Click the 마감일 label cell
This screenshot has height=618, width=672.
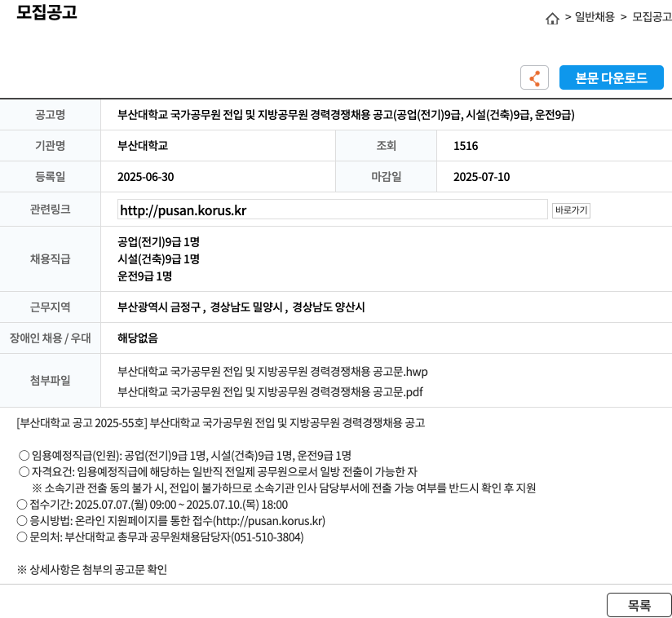pos(386,177)
